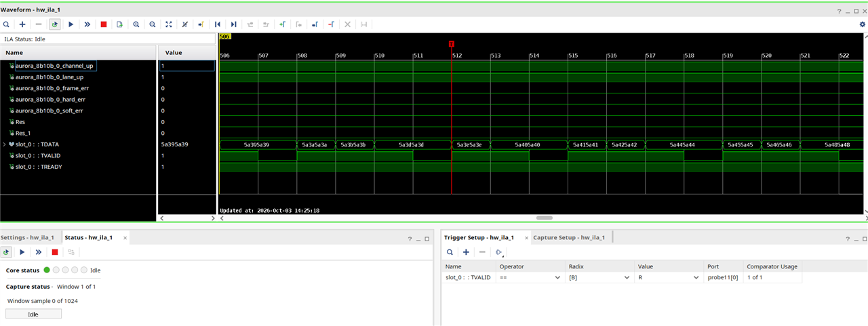Image resolution: width=868 pixels, height=326 pixels.
Task: Close the Status - hw_ila_1 tab
Action: pyautogui.click(x=125, y=238)
